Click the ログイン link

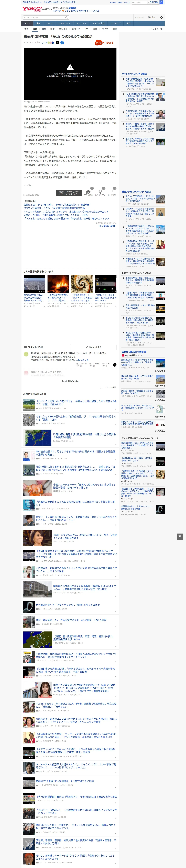click(57, 11)
